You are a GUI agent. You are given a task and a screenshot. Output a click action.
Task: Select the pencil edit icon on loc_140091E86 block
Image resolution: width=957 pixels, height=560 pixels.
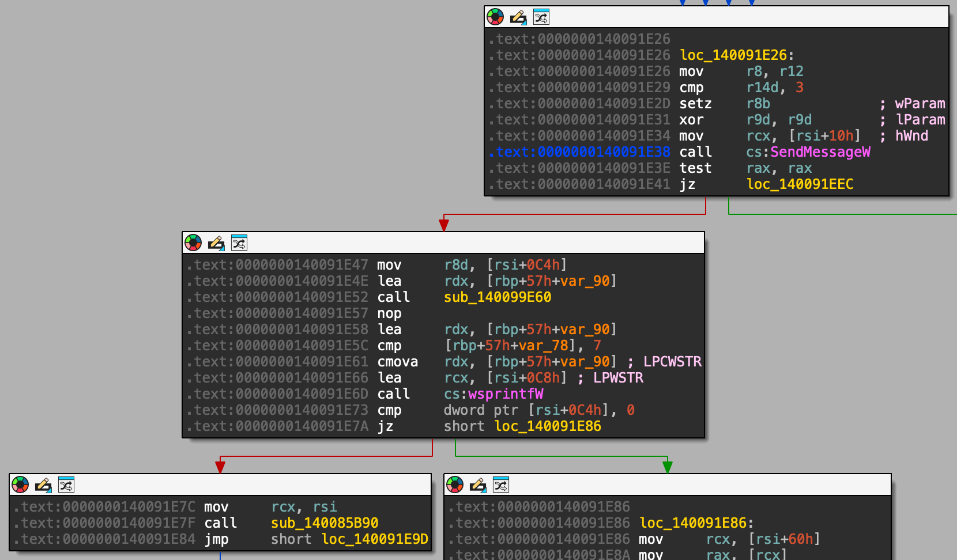coord(479,485)
